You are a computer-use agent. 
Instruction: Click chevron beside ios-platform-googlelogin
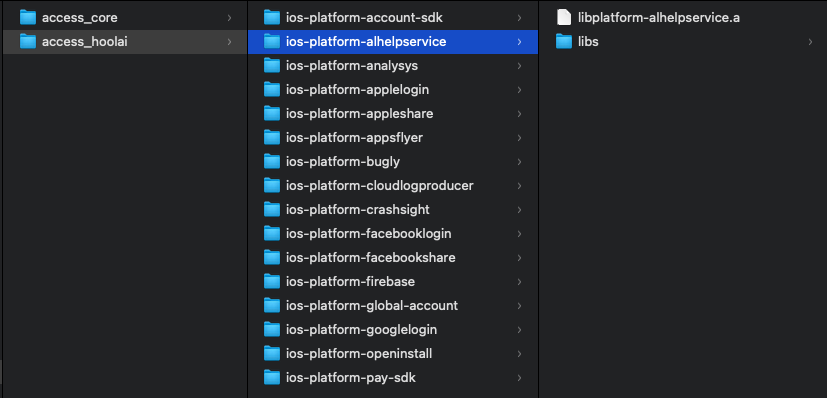(x=520, y=329)
